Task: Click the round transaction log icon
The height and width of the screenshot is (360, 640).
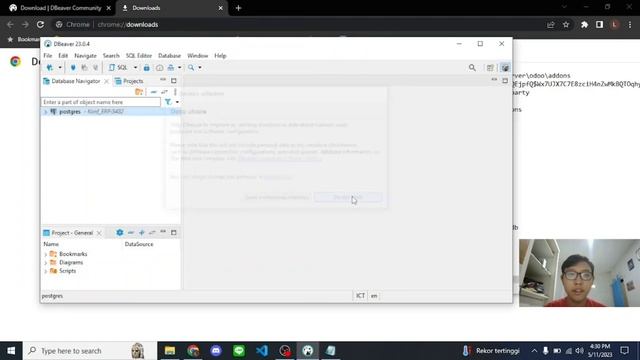Action: (x=159, y=68)
